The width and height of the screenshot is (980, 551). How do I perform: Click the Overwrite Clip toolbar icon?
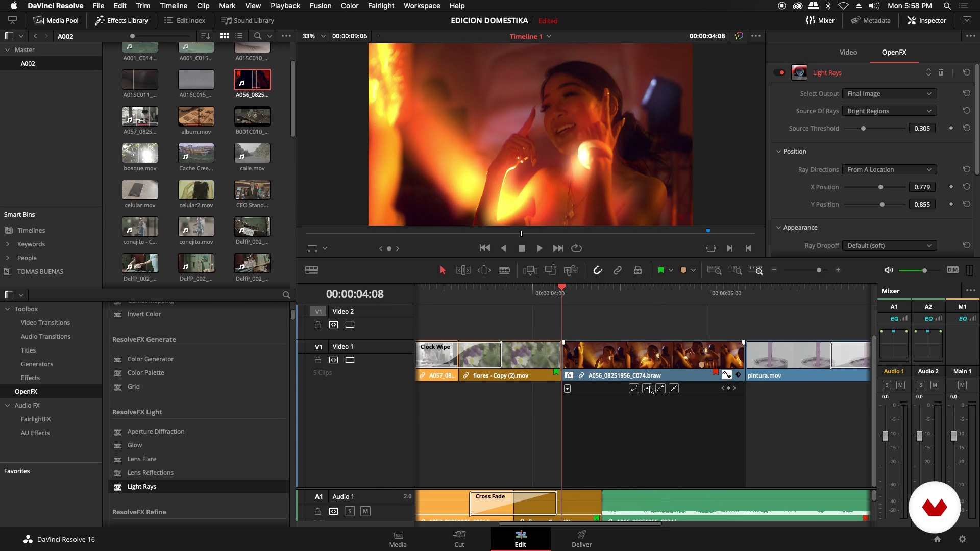550,270
